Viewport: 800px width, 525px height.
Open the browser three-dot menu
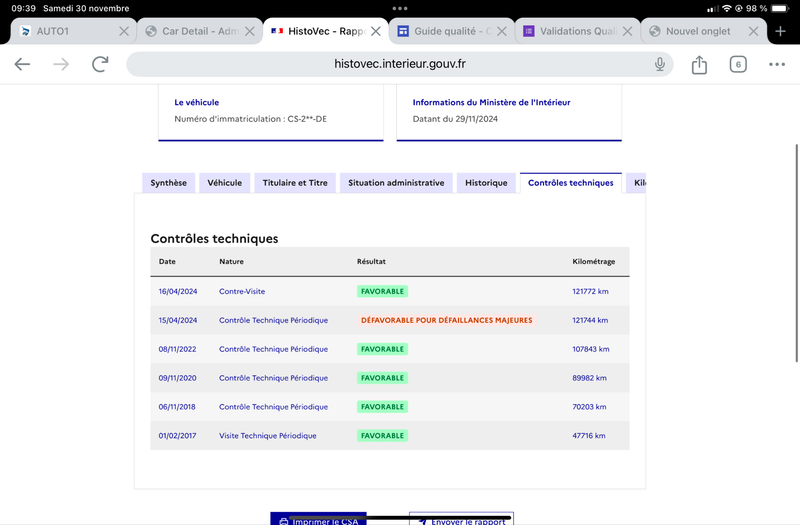click(x=777, y=64)
